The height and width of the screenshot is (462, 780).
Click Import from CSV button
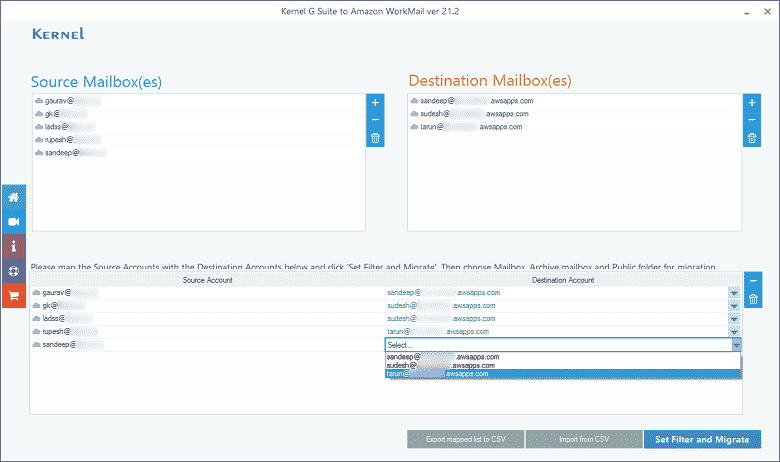tap(584, 439)
